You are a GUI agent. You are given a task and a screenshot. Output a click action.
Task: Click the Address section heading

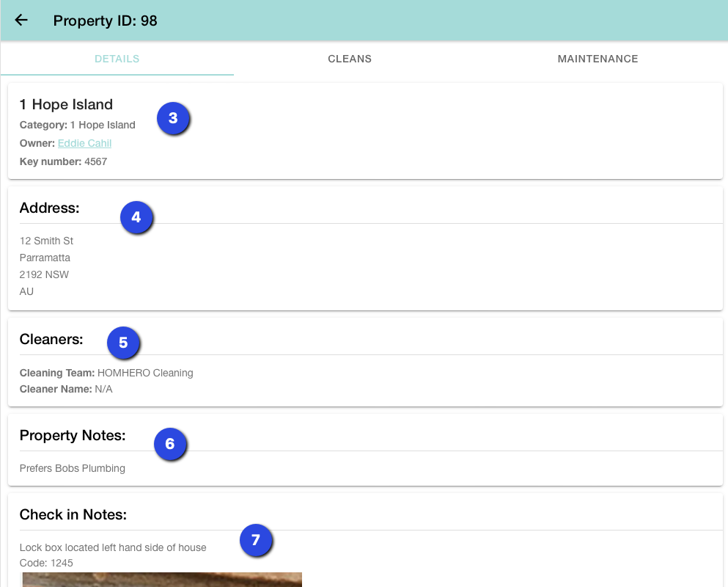click(x=49, y=208)
